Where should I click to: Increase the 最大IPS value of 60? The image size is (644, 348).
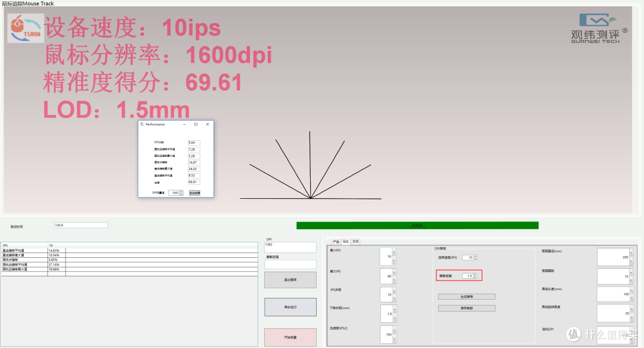[394, 272]
